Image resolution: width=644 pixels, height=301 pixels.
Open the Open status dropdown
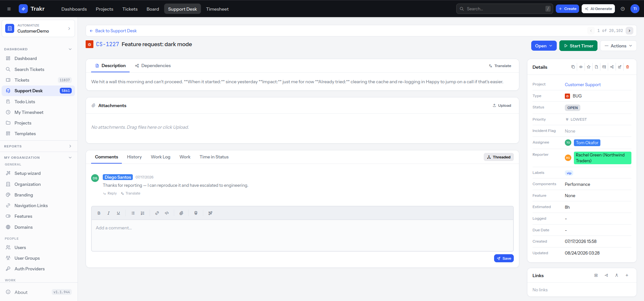click(544, 46)
